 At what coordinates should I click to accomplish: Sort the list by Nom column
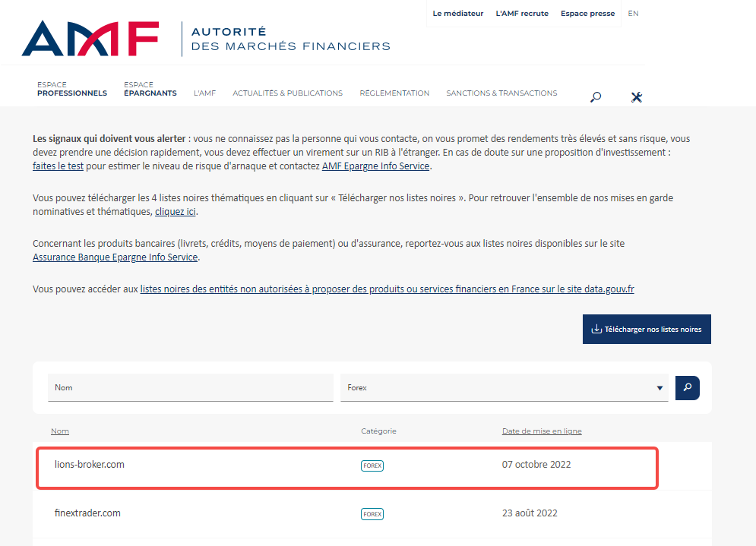point(60,431)
